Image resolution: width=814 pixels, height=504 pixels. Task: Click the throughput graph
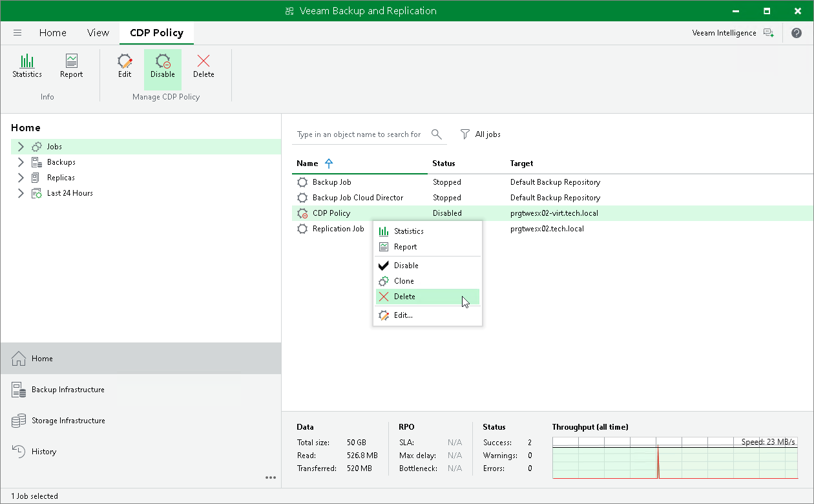[674, 458]
